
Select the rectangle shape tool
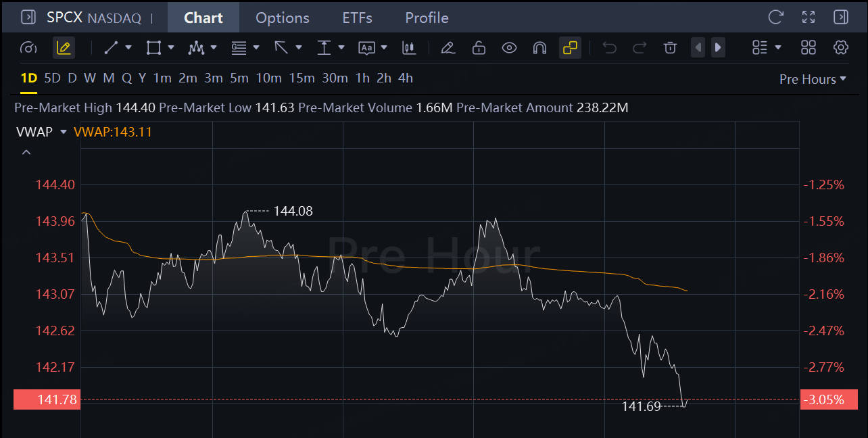click(153, 47)
